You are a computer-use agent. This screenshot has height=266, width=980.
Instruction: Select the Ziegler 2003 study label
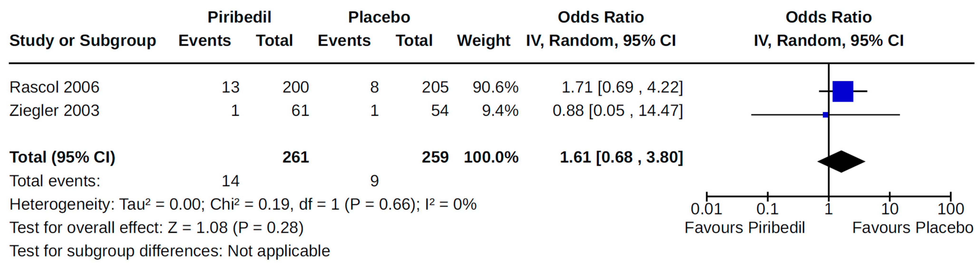pyautogui.click(x=54, y=110)
